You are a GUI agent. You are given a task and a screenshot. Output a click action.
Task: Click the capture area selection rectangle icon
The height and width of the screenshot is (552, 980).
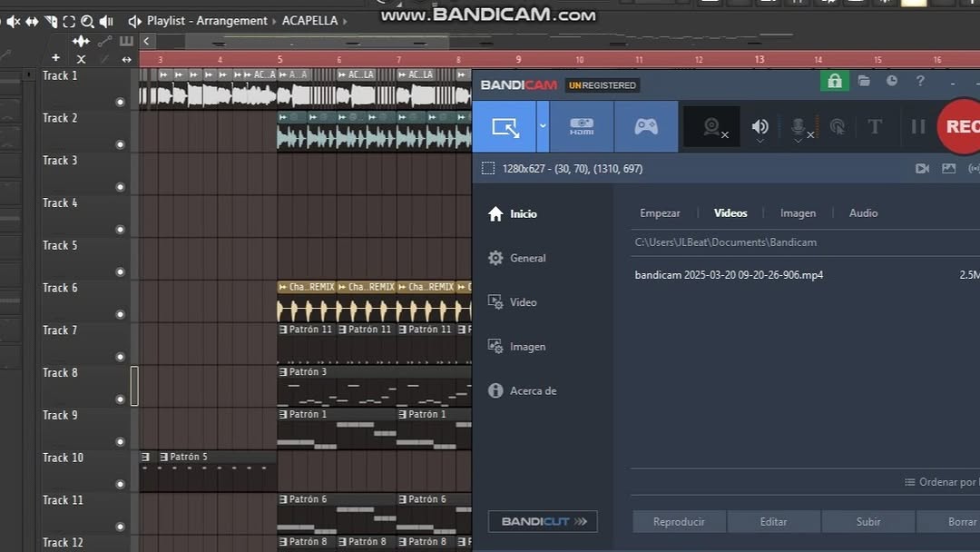coord(488,169)
